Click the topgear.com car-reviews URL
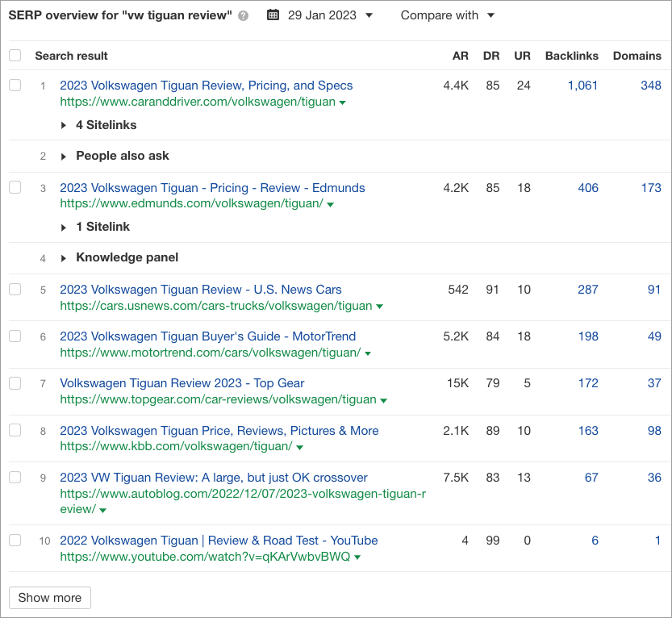 pos(218,399)
